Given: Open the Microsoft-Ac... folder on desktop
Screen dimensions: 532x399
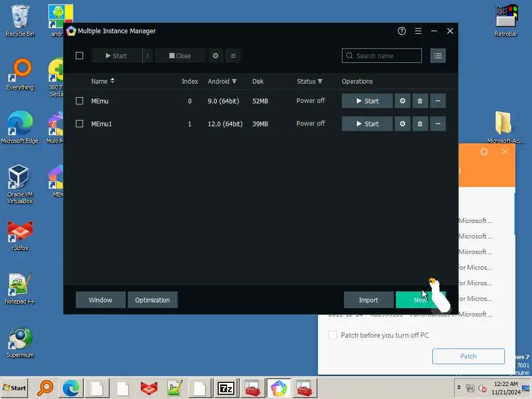Looking at the screenshot, I should pos(506,128).
